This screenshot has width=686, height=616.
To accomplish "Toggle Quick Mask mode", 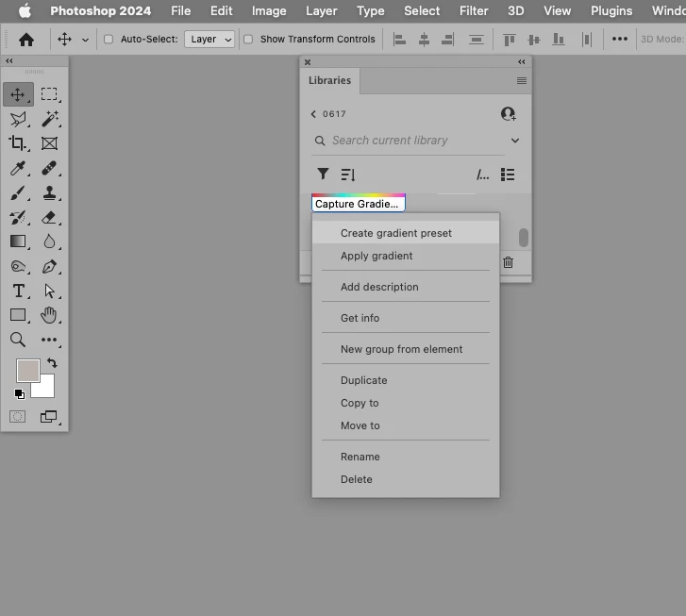I will point(18,417).
